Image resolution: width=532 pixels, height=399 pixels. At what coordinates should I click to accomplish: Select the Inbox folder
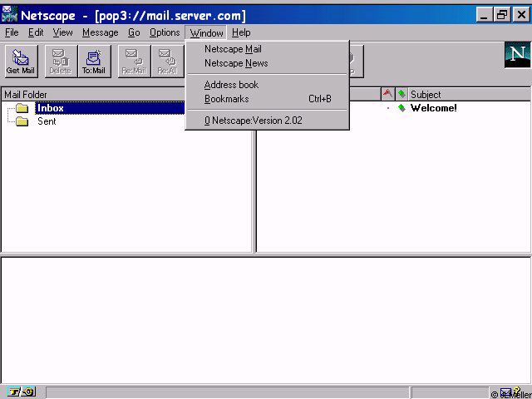(x=50, y=108)
